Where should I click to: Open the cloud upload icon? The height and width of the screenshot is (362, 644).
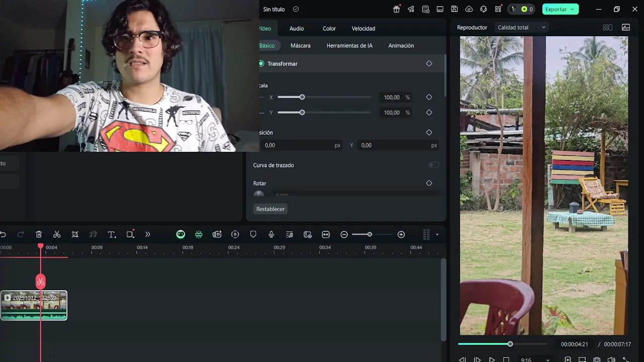click(x=469, y=9)
